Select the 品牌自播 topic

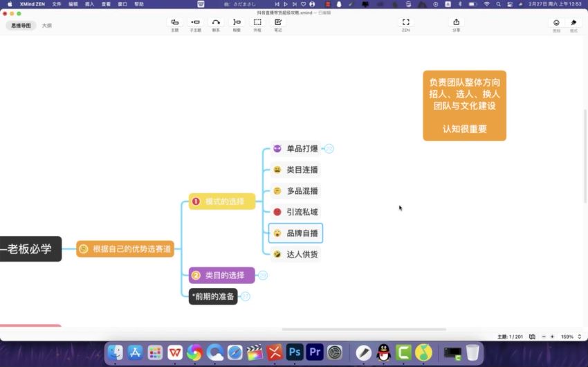coord(295,233)
